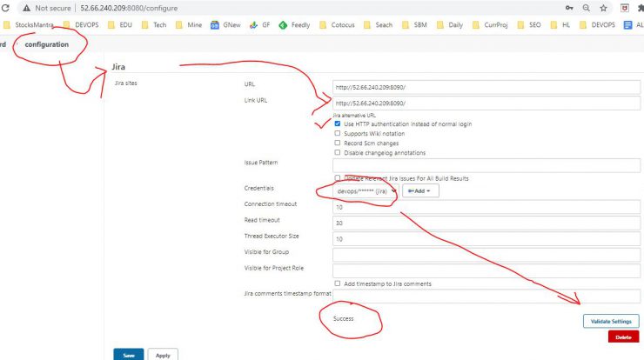644x360 pixels.
Task: Open the GNew bookmark
Action: click(225, 25)
